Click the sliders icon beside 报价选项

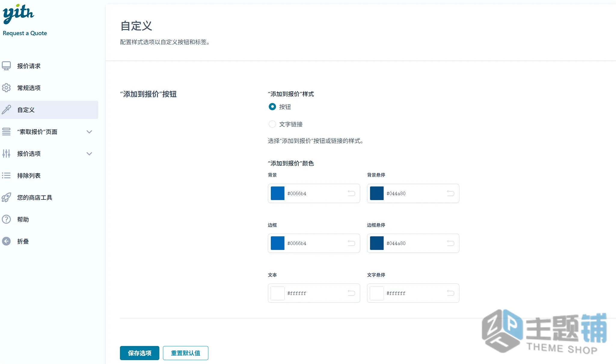tap(6, 153)
